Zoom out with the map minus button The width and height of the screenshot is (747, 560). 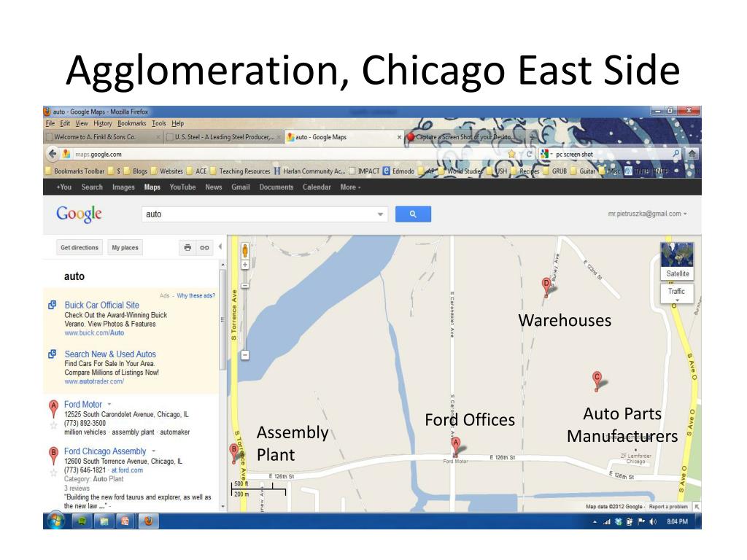(245, 355)
